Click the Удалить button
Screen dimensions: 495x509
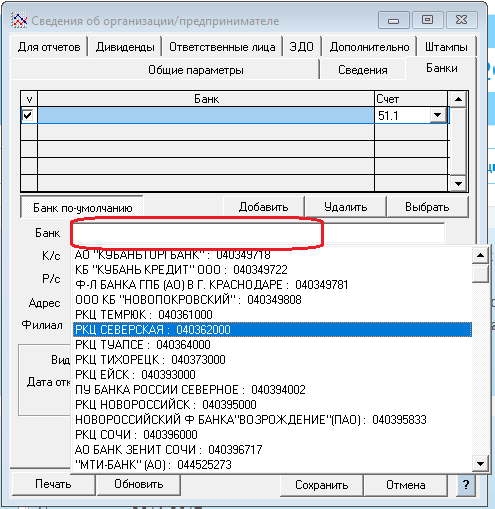(346, 207)
